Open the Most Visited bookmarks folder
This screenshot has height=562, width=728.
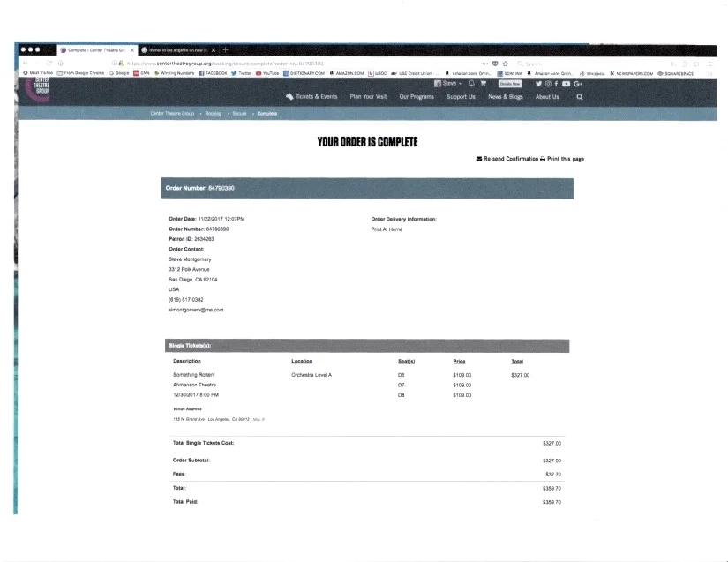[x=38, y=73]
